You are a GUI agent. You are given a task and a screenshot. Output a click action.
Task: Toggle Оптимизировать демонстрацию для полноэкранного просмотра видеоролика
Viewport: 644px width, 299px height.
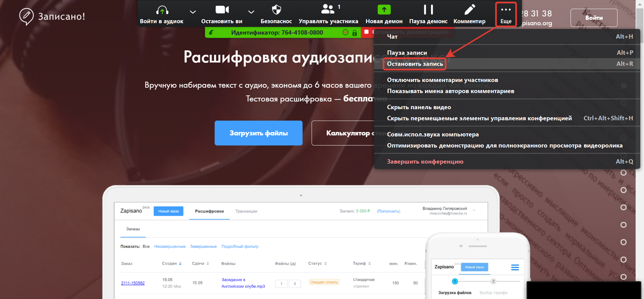tap(507, 145)
